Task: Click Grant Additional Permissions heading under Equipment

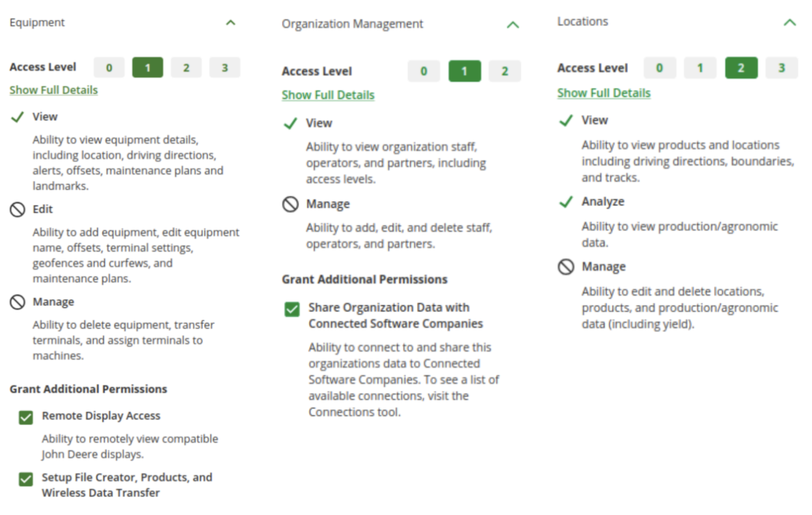Action: click(x=88, y=390)
